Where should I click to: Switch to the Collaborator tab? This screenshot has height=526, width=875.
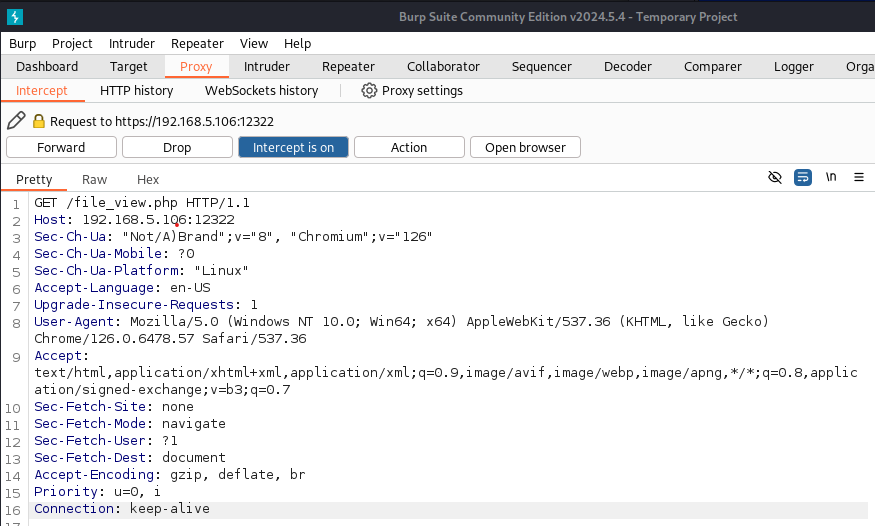(x=443, y=66)
